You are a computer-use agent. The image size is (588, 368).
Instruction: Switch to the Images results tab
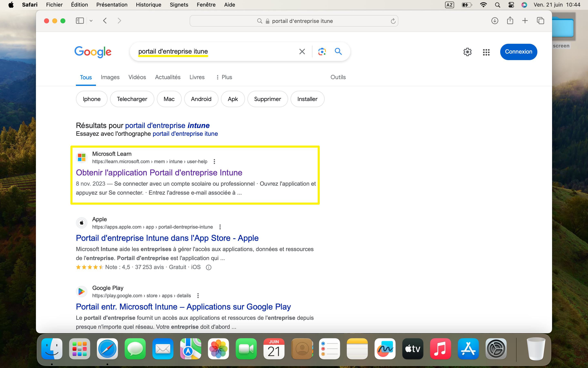[x=110, y=77]
